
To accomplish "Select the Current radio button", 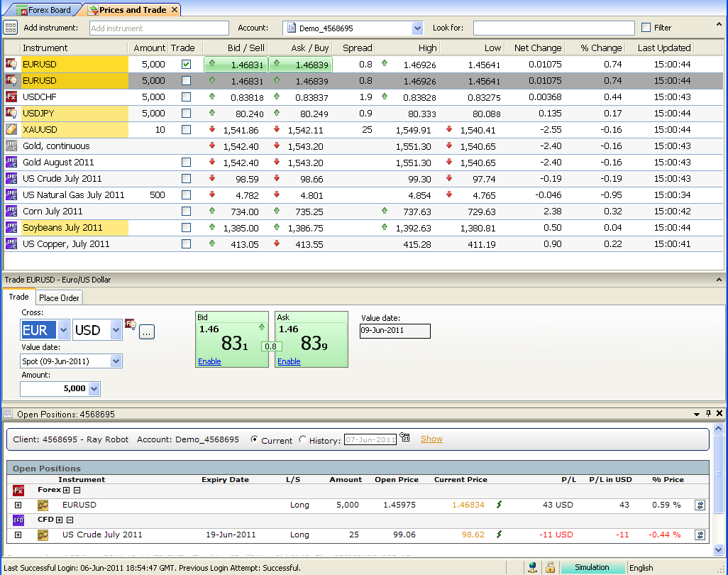I will tap(254, 439).
